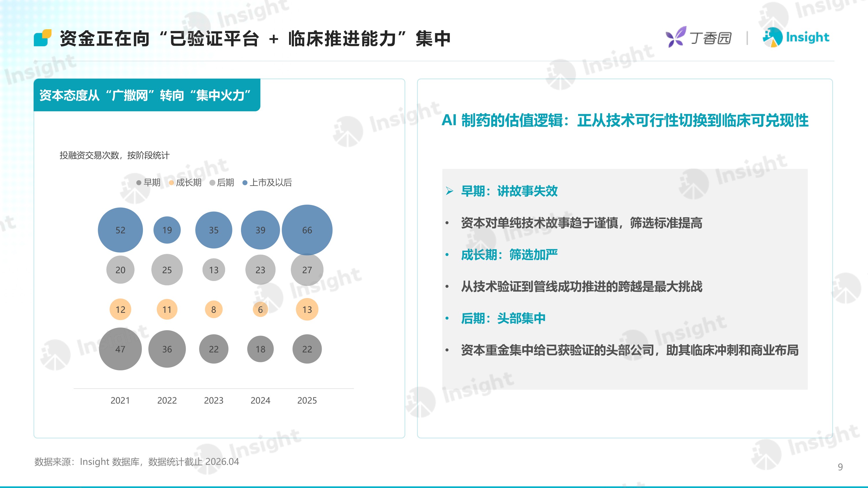Image resolution: width=868 pixels, height=488 pixels.
Task: Click the dark gray bubble labeled 18
Action: tap(260, 349)
